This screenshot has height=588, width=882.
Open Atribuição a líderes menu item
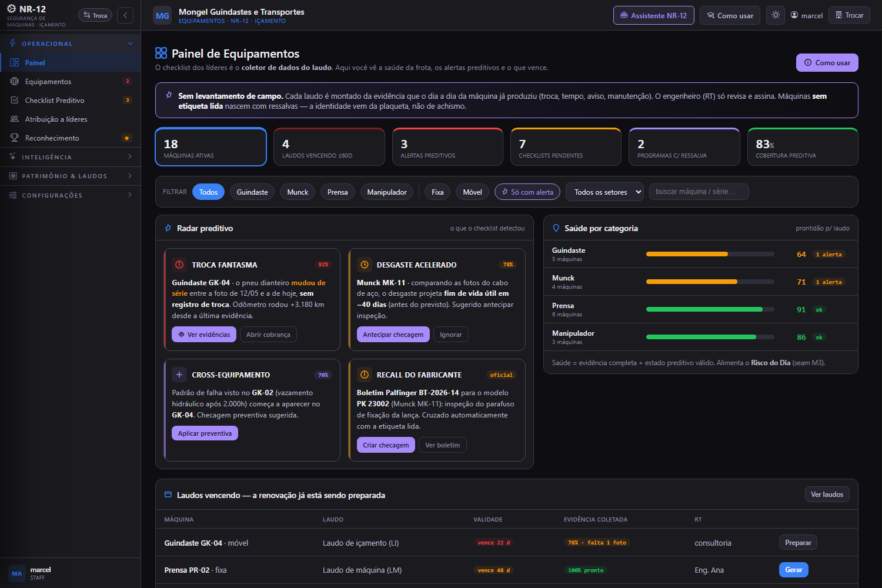coord(71,119)
